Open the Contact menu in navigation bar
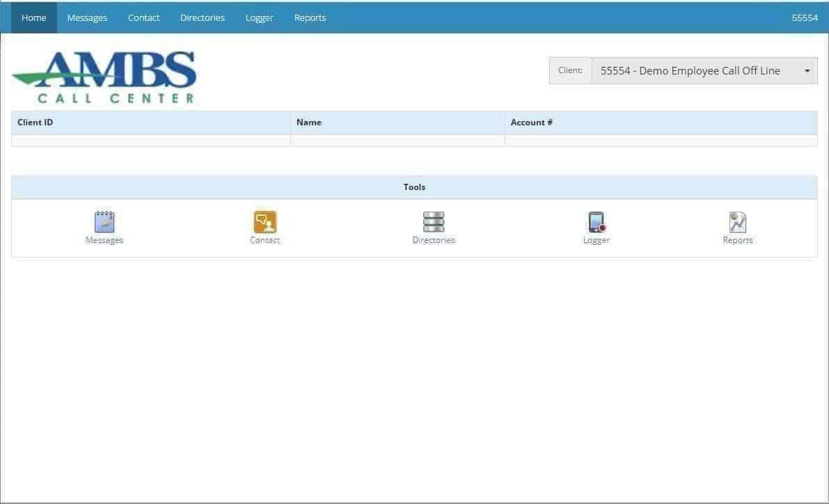This screenshot has height=504, width=829. coord(143,17)
